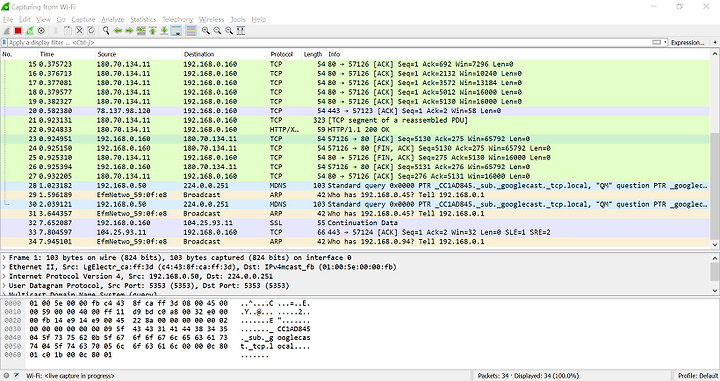720x381 pixels.
Task: Expand Frame 1 details tree
Action: point(4,258)
